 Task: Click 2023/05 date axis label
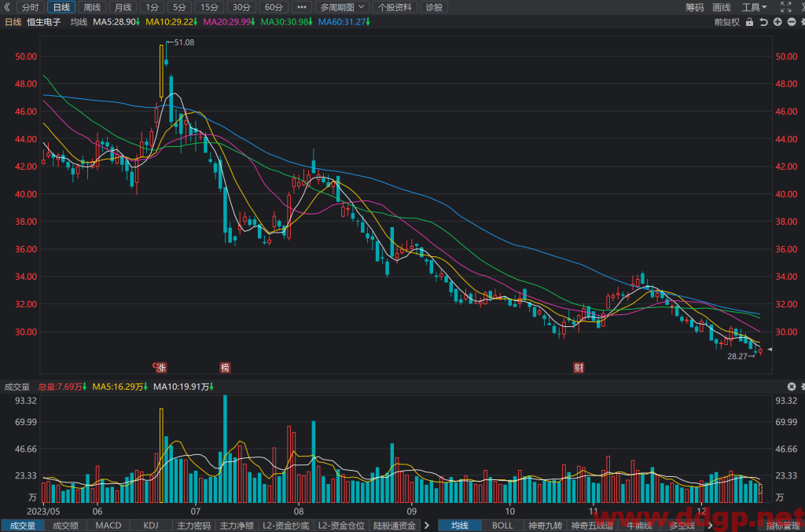point(43,512)
